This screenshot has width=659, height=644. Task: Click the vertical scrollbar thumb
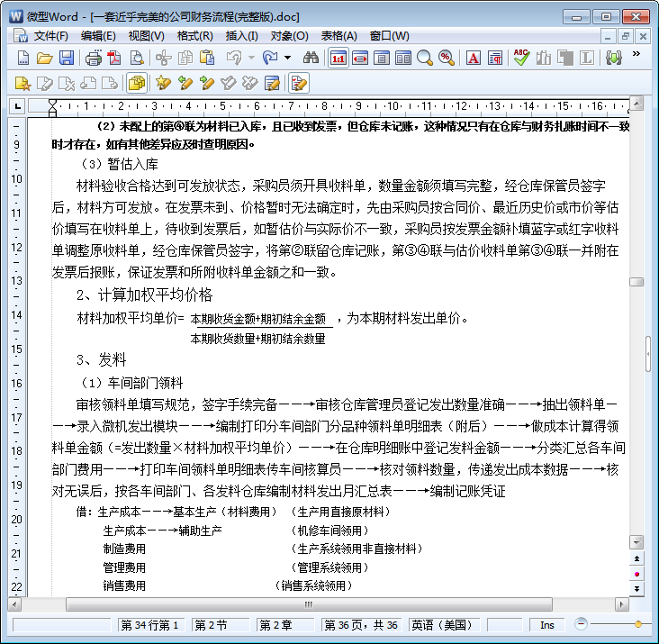pos(636,282)
